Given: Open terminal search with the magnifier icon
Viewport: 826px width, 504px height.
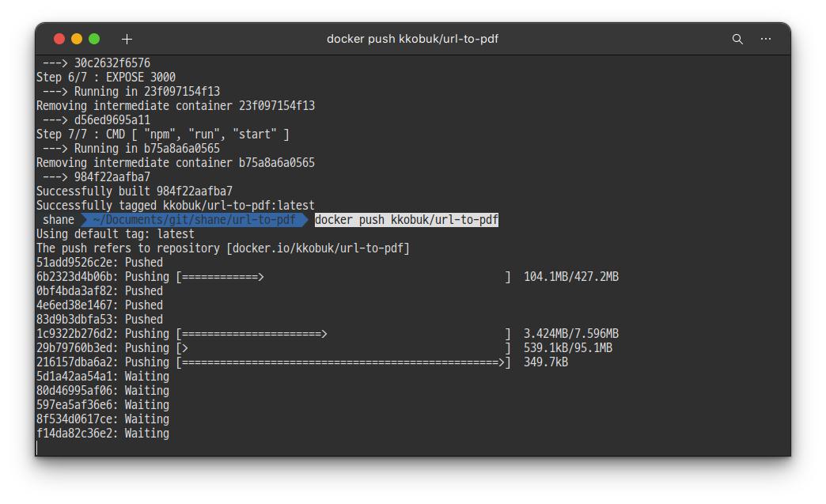Looking at the screenshot, I should click(737, 39).
